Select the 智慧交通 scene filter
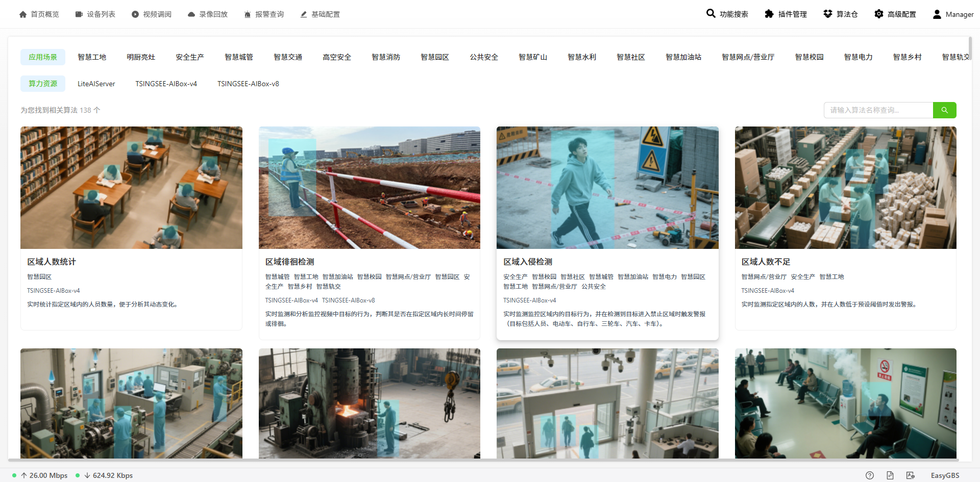The width and height of the screenshot is (980, 482). pyautogui.click(x=288, y=57)
